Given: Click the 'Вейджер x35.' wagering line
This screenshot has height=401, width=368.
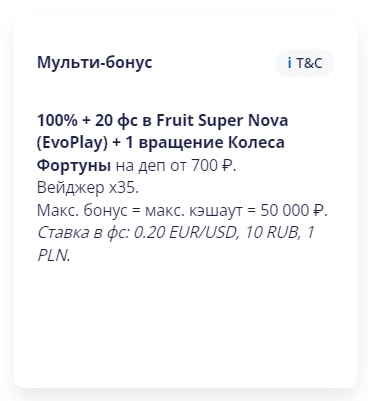Looking at the screenshot, I should click(88, 188).
